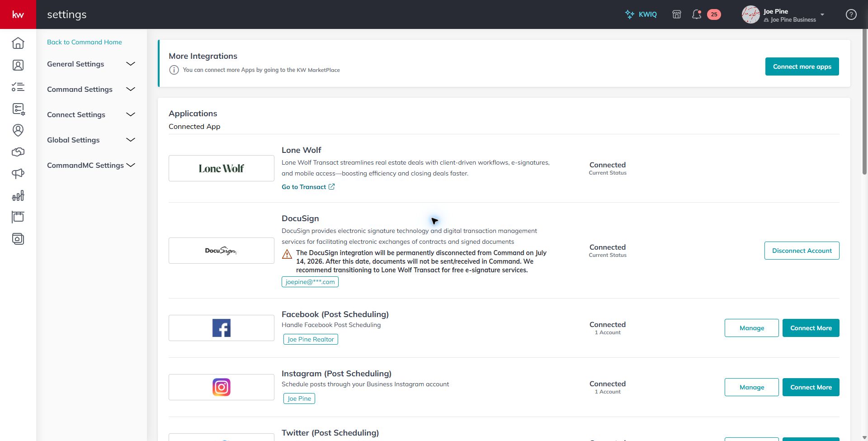This screenshot has height=441, width=868.
Task: Open KWIQ assistant in the top bar
Action: click(x=641, y=14)
